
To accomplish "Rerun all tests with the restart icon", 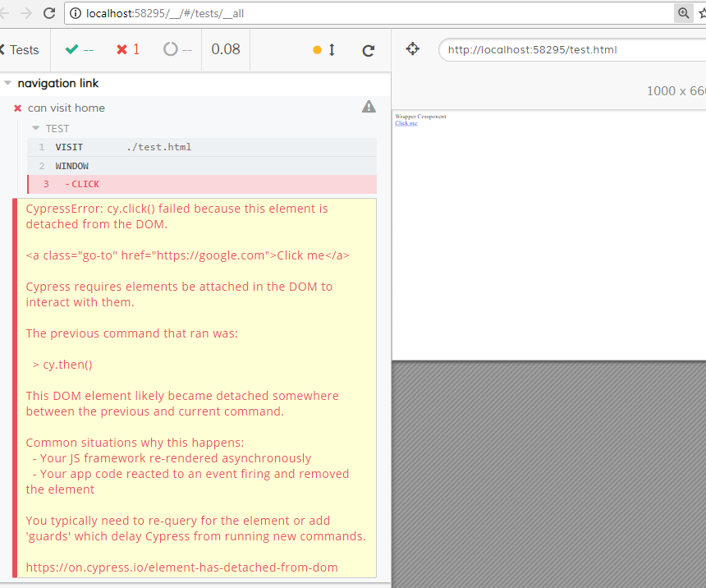I will [369, 50].
